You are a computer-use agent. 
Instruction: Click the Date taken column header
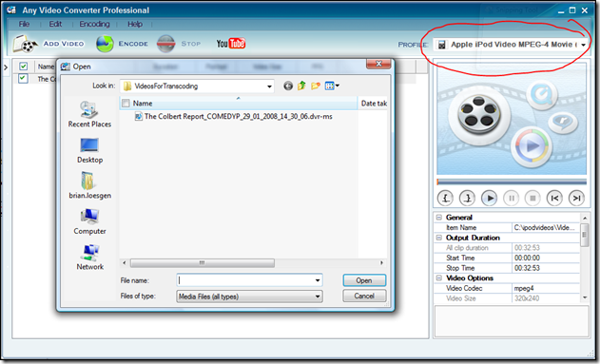point(374,104)
